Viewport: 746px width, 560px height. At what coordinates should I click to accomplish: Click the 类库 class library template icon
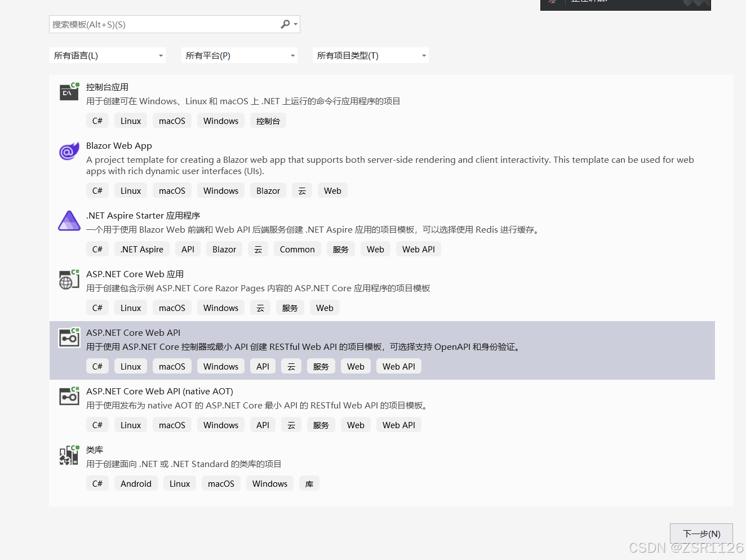click(x=69, y=455)
